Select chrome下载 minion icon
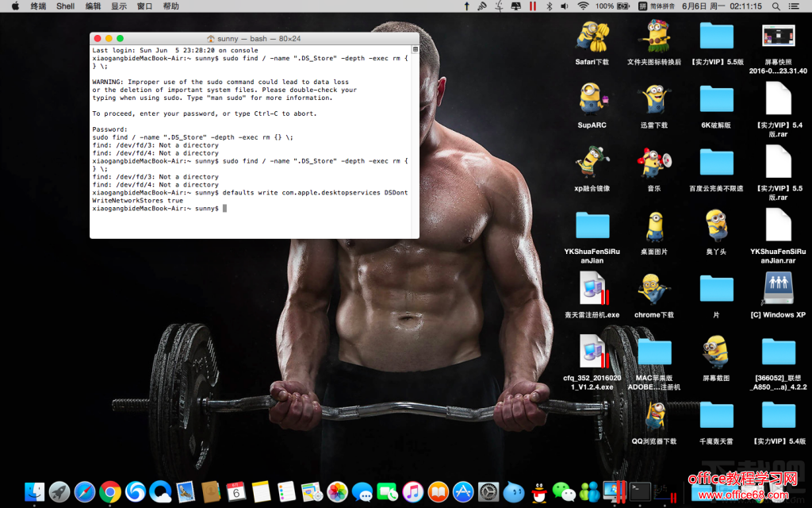Screen dimensions: 812x508 [654, 288]
